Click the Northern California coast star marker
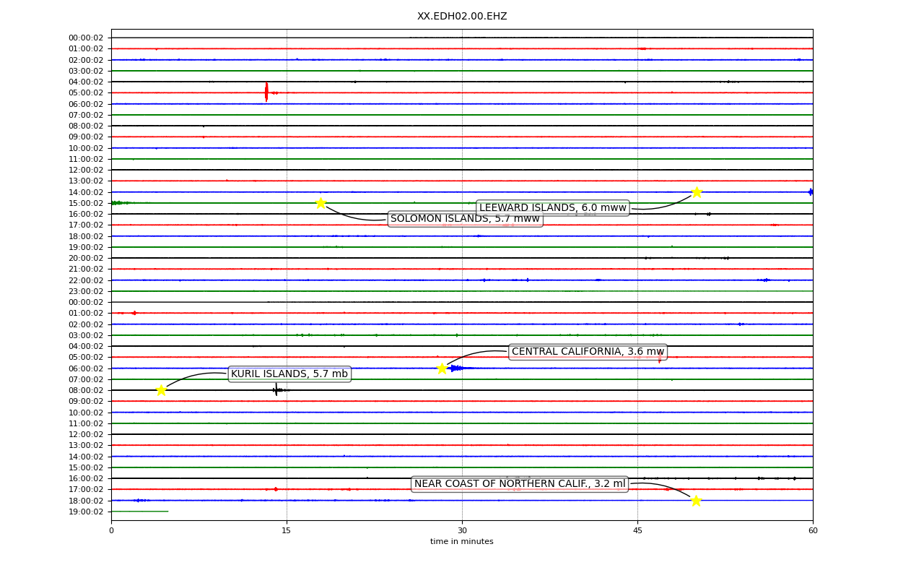Screen dimensions: 924x578 tap(696, 501)
